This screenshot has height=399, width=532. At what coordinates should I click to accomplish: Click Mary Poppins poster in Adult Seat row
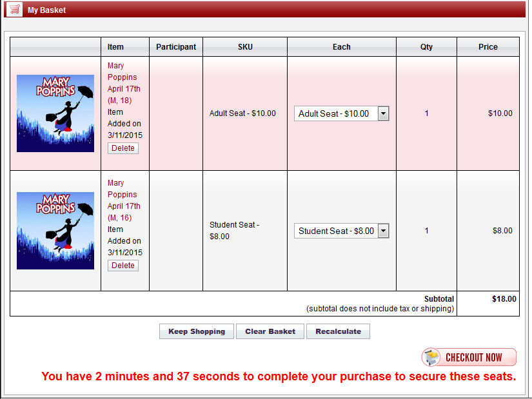coord(55,113)
